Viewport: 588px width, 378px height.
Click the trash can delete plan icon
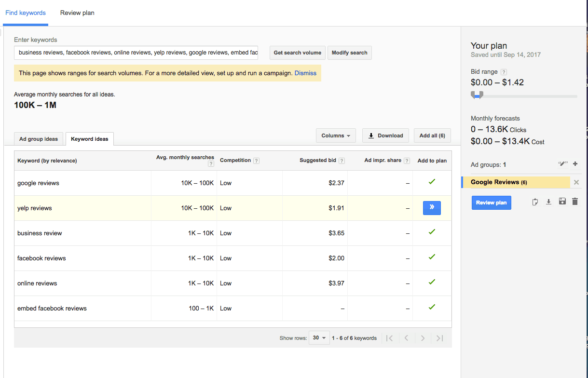[574, 202]
